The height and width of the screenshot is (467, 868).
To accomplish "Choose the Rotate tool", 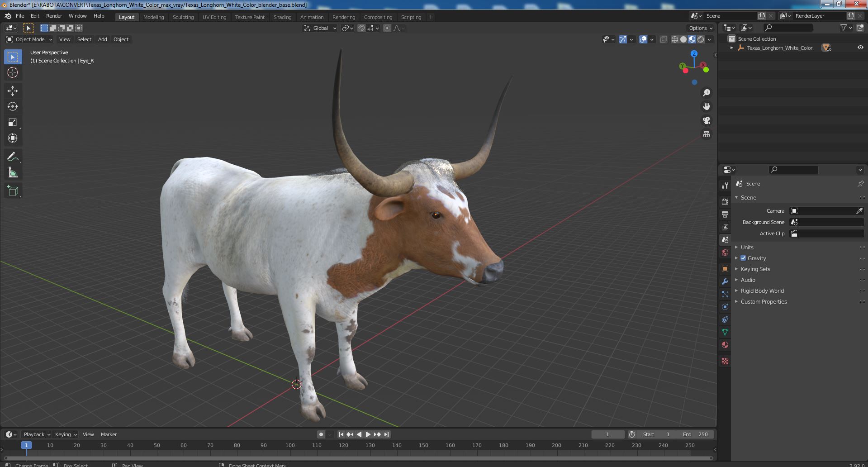I will point(13,106).
